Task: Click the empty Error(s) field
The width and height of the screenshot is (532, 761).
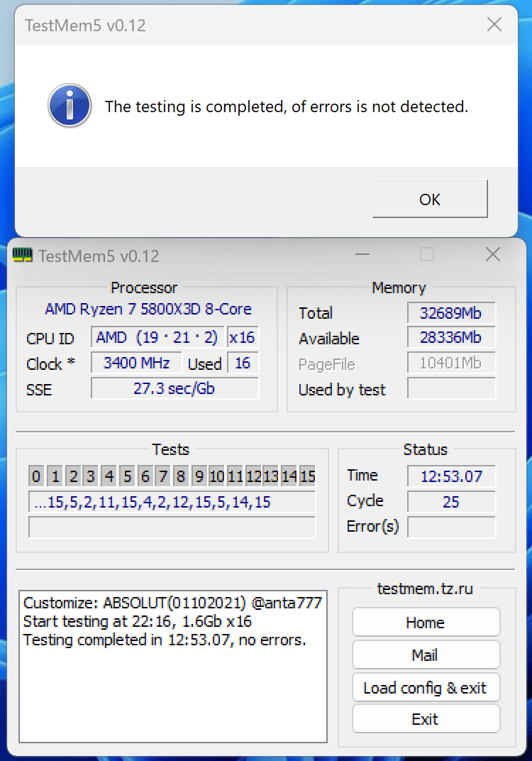Action: (451, 527)
